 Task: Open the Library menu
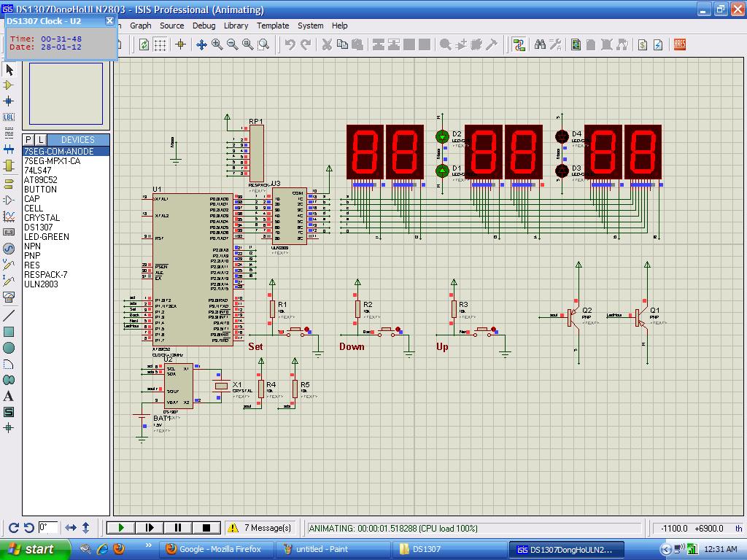(x=236, y=26)
